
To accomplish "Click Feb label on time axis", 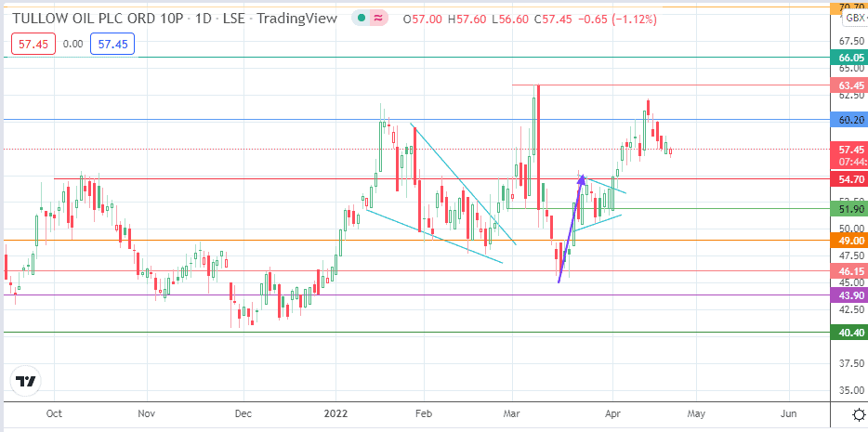I will click(x=424, y=413).
